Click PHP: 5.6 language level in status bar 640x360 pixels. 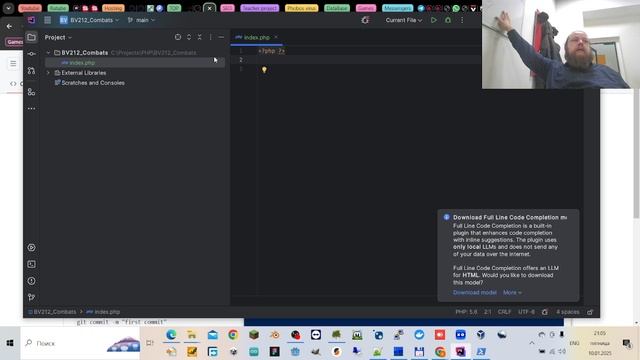point(466,312)
